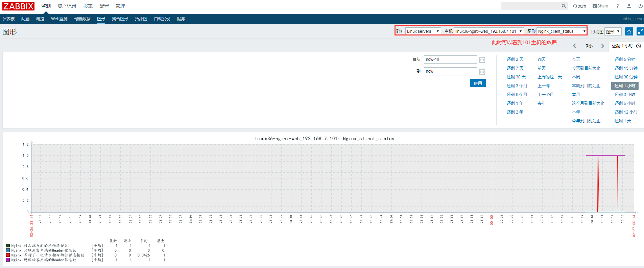Open the 配置 top menu
Screen dimensions: 644x268
(x=104, y=6)
